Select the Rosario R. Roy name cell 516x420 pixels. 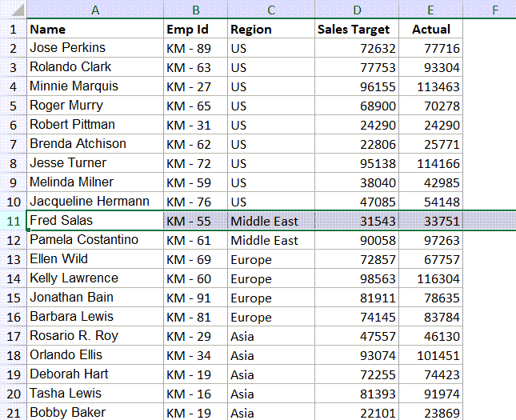pos(94,336)
